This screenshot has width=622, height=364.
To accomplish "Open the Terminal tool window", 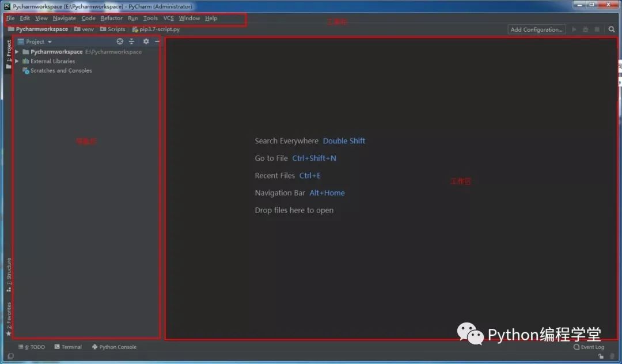I will click(68, 347).
